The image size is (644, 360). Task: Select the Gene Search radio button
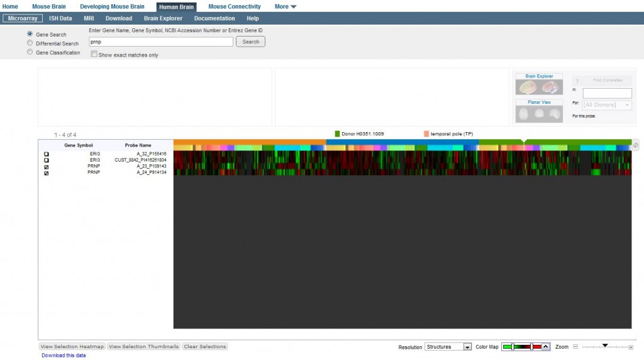coord(30,34)
